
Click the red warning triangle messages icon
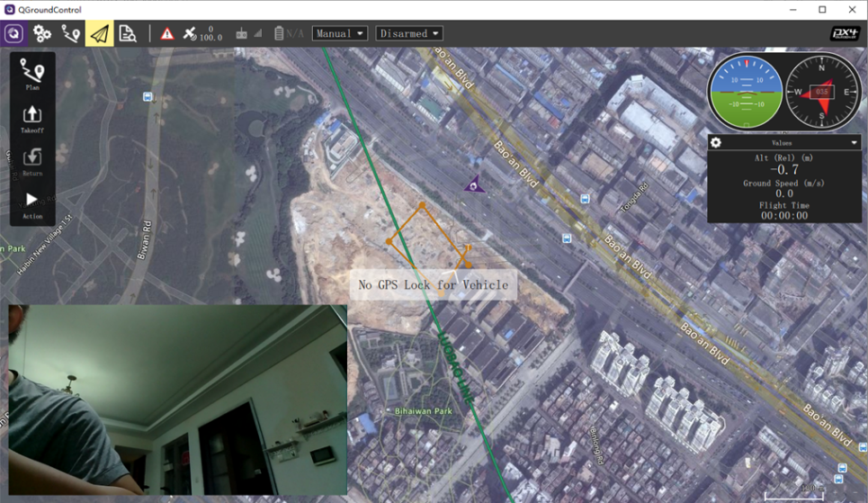tap(166, 34)
